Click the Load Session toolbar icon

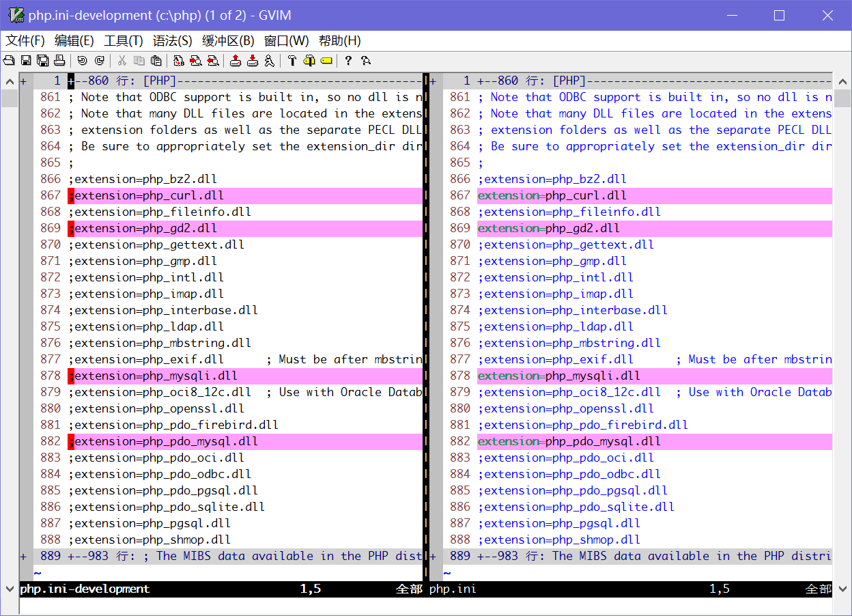click(236, 61)
